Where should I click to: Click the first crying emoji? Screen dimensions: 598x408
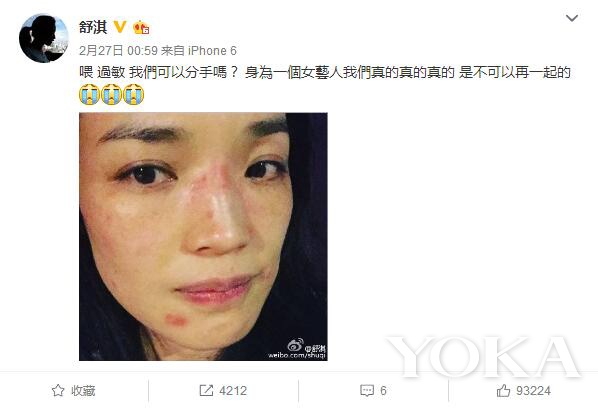coord(89,95)
